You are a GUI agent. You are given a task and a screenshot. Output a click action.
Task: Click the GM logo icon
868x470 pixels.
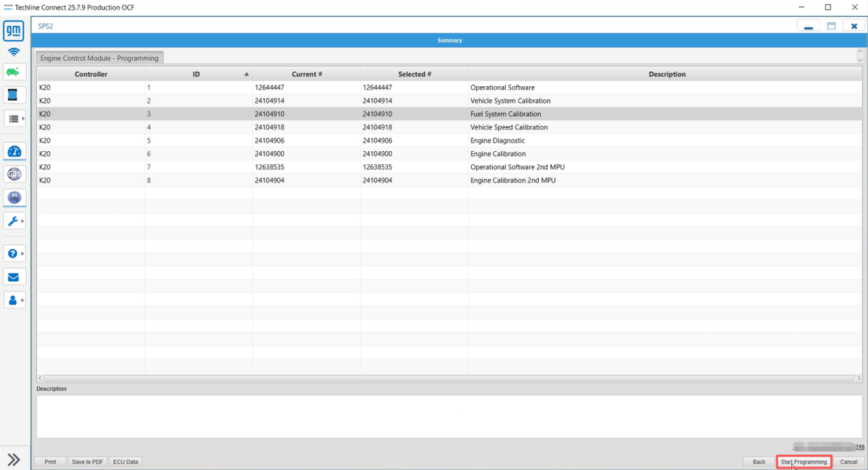pyautogui.click(x=14, y=31)
